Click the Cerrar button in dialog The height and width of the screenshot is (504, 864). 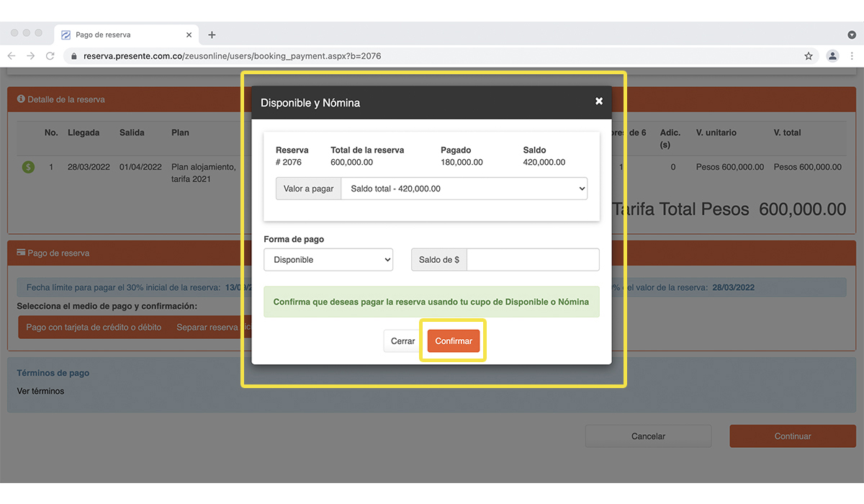402,341
